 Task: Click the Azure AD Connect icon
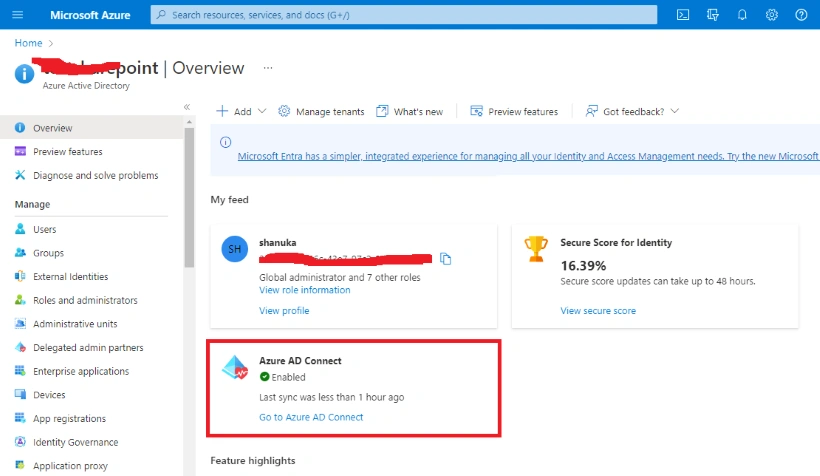point(235,368)
